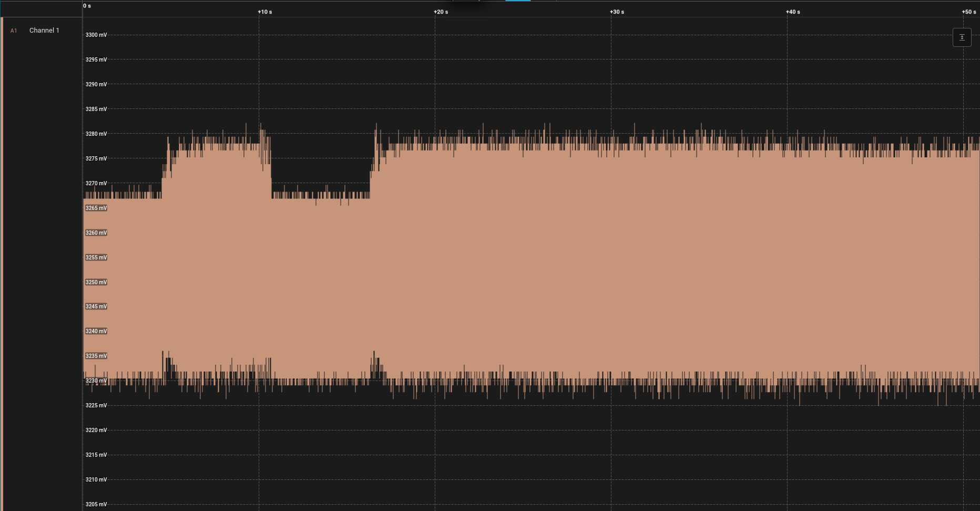Click the +50 s timeline marker
Image resolution: width=980 pixels, height=511 pixels.
click(969, 12)
